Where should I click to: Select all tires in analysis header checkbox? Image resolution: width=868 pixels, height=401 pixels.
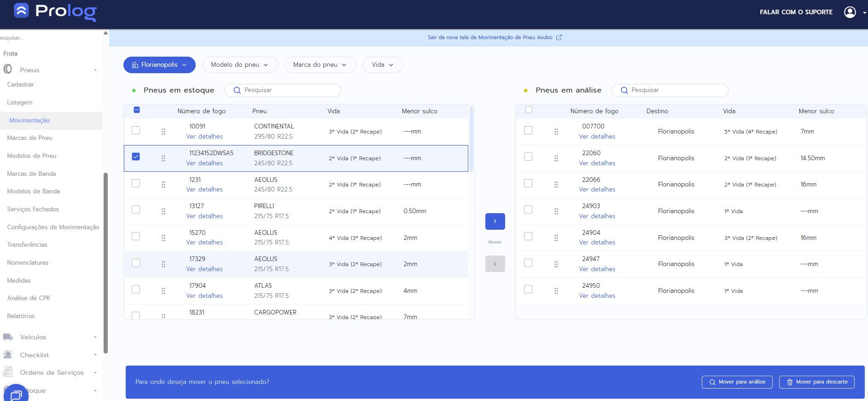(x=529, y=110)
